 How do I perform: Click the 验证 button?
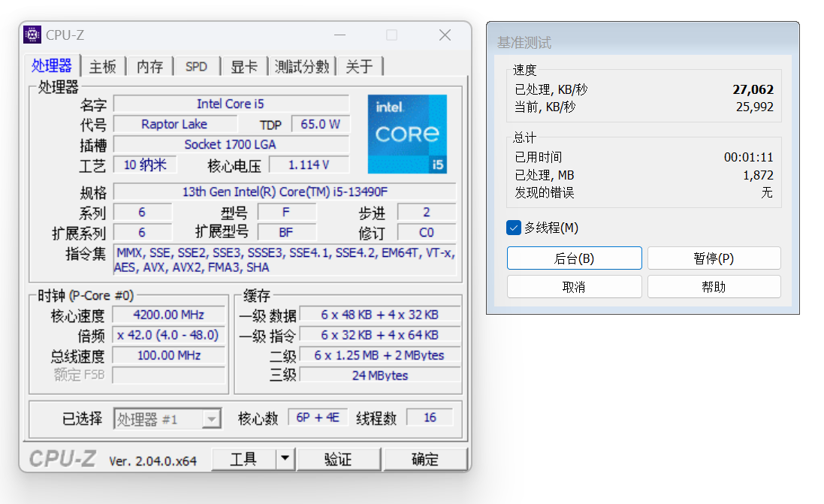[338, 459]
